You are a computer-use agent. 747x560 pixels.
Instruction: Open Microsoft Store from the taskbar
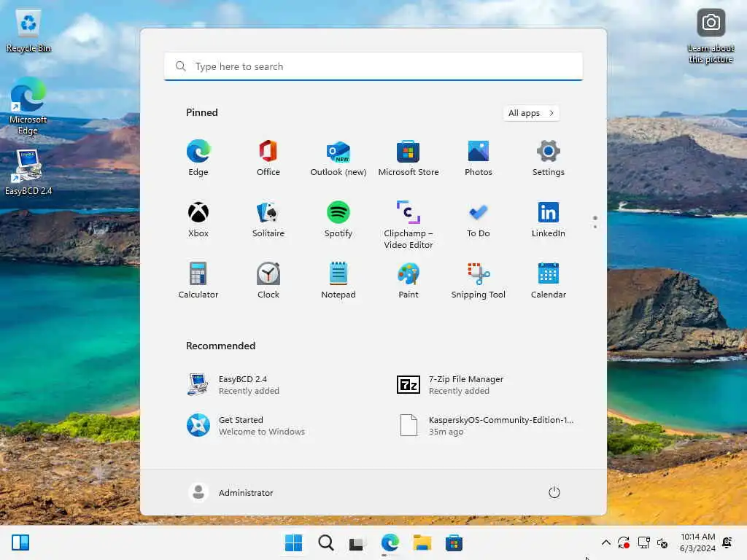pos(454,542)
